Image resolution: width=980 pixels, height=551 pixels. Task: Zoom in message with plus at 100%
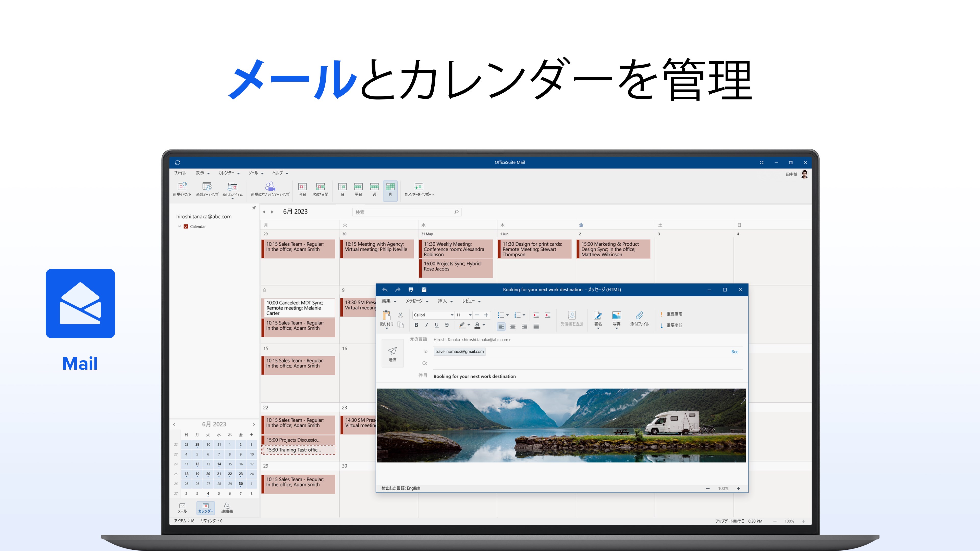point(738,489)
